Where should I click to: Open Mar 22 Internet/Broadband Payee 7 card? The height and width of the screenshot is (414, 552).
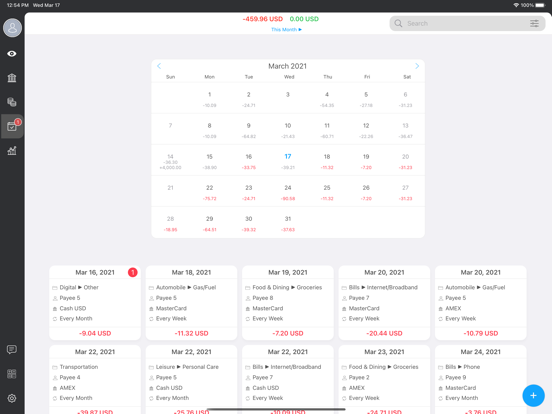click(x=288, y=380)
